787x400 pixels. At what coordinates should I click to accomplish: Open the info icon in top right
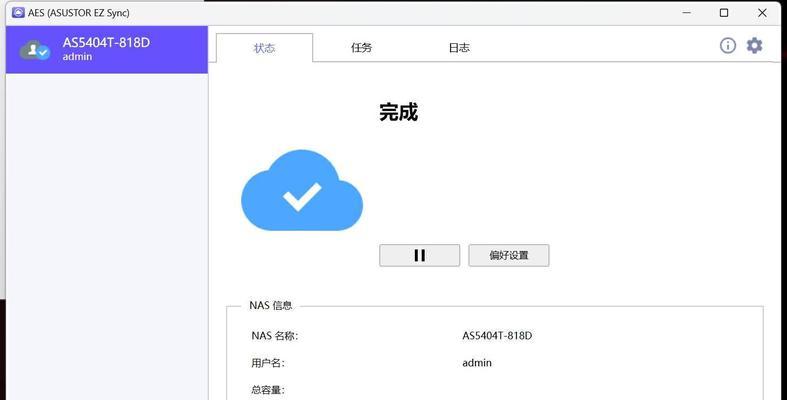tap(727, 46)
